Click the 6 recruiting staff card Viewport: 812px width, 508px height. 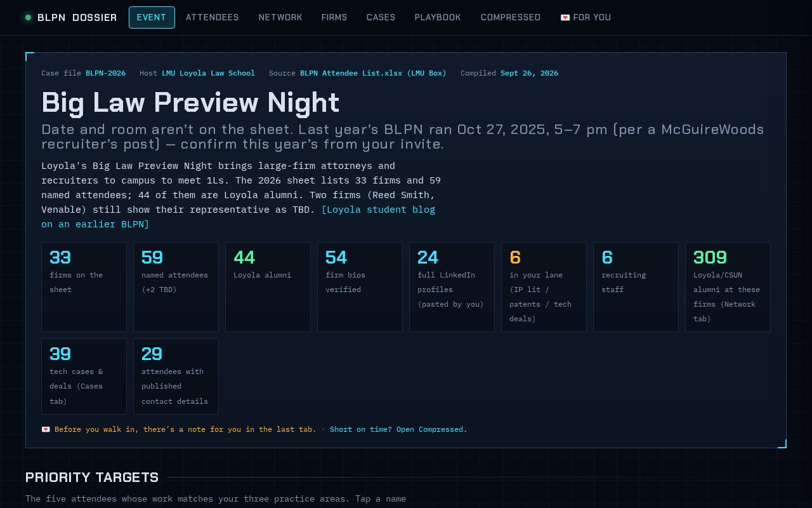[x=636, y=287]
